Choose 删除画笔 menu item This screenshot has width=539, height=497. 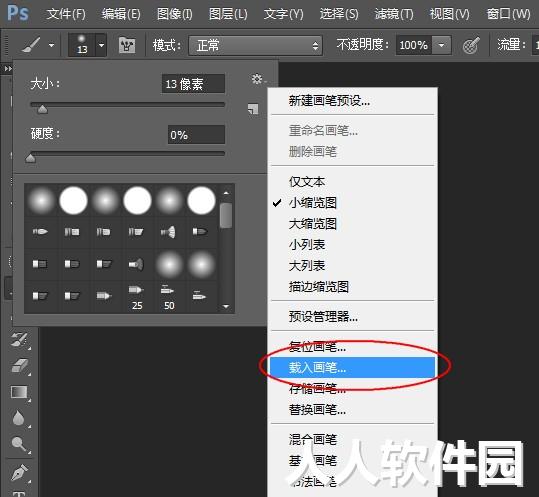click(353, 151)
